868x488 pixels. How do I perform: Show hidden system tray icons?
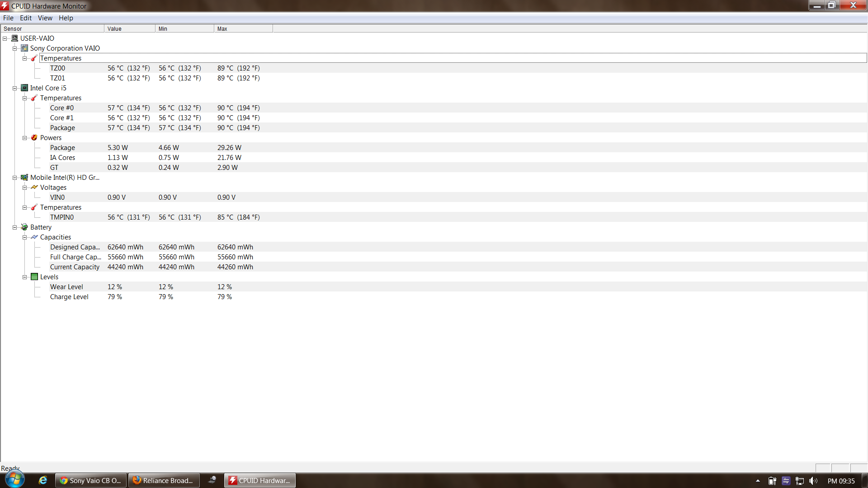coord(758,481)
